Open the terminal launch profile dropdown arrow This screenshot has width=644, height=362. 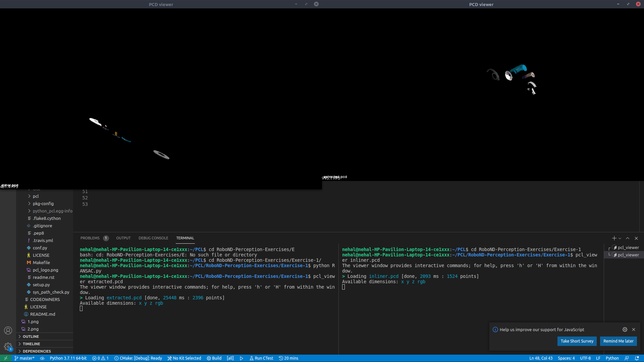coord(620,238)
